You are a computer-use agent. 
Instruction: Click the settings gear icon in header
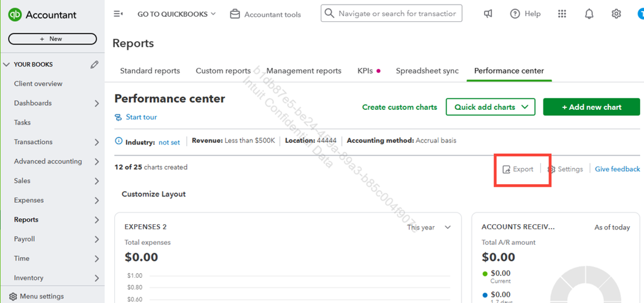[616, 14]
